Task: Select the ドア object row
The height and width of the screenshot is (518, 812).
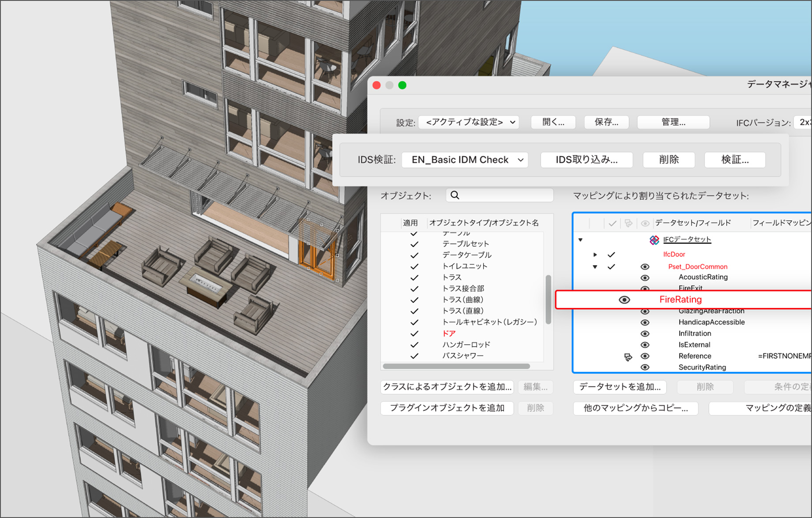Action: tap(462, 334)
